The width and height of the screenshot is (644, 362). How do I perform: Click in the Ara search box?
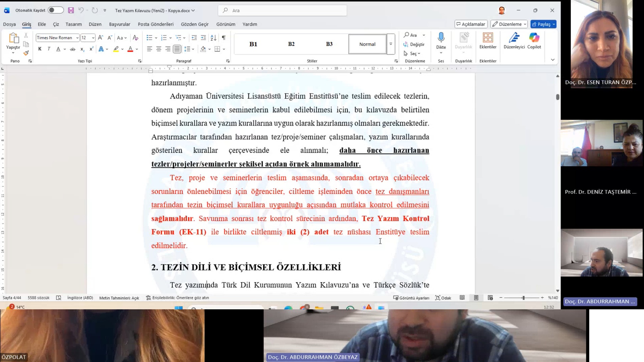click(x=283, y=10)
